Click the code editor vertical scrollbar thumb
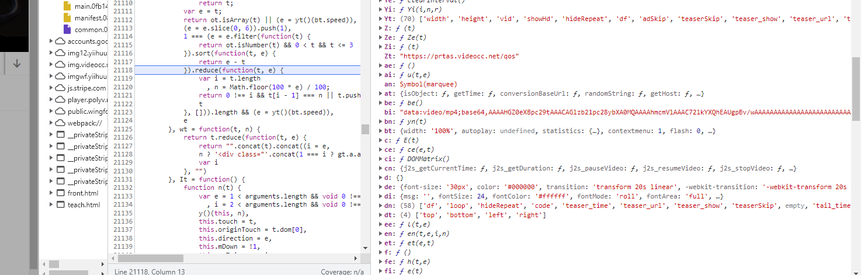This screenshot has width=868, height=275. (x=365, y=128)
